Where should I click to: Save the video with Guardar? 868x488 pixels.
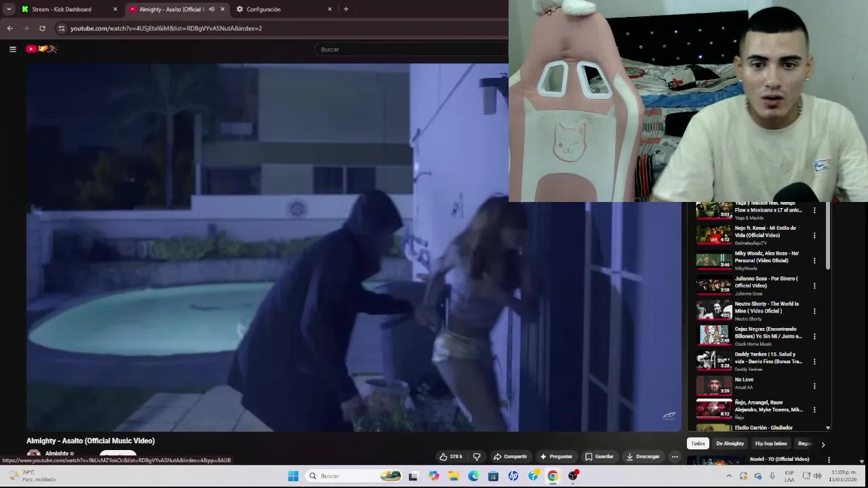(599, 457)
